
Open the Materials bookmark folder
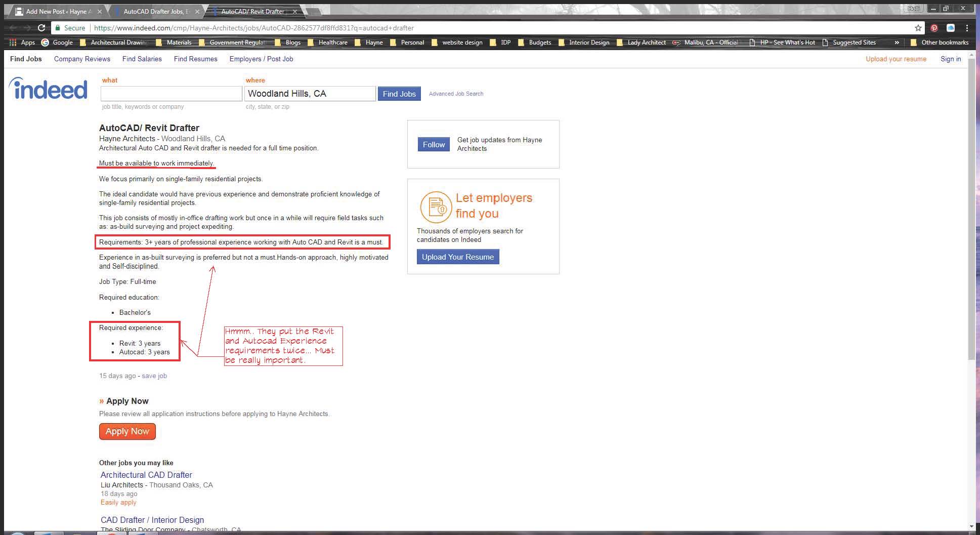[174, 43]
